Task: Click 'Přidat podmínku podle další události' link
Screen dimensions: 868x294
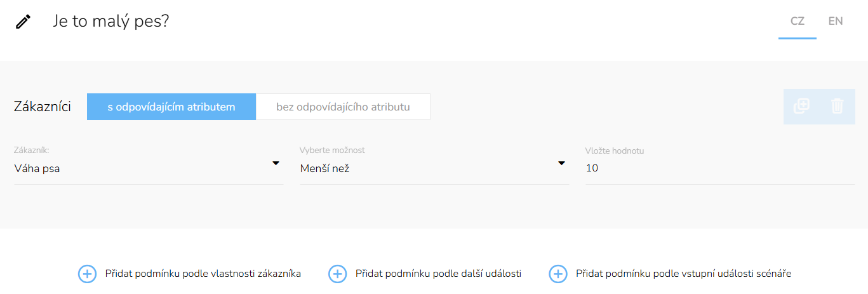Action: 438,274
